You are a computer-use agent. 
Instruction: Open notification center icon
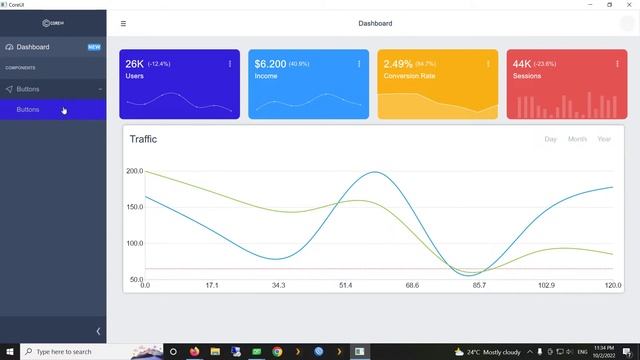coord(627,352)
